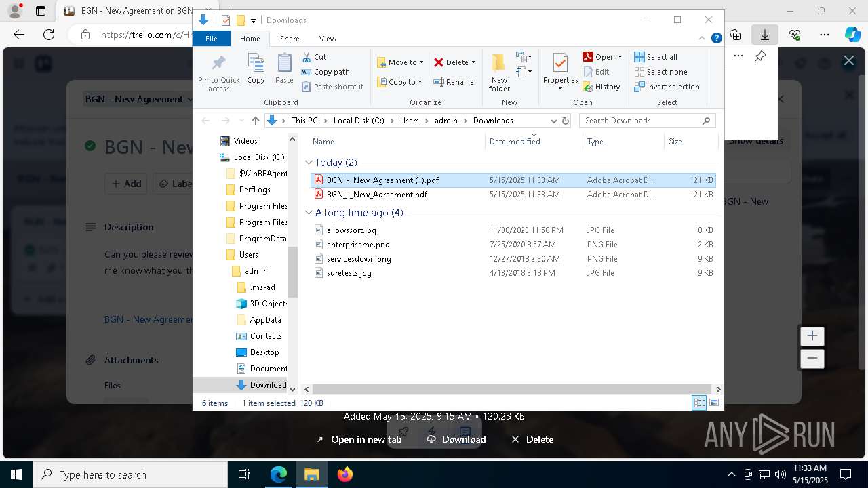868x488 pixels.
Task: Select servicesdown.png file
Action: coord(513,259)
